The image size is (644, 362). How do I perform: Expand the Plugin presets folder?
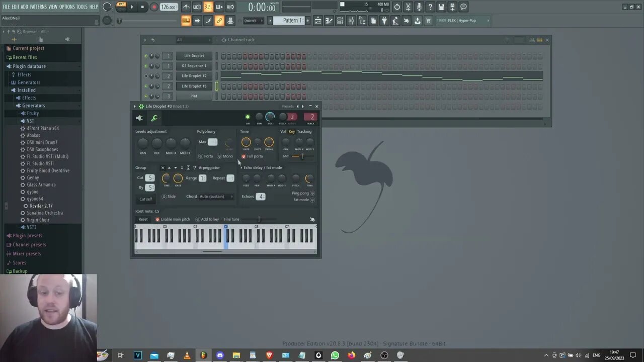pyautogui.click(x=27, y=236)
